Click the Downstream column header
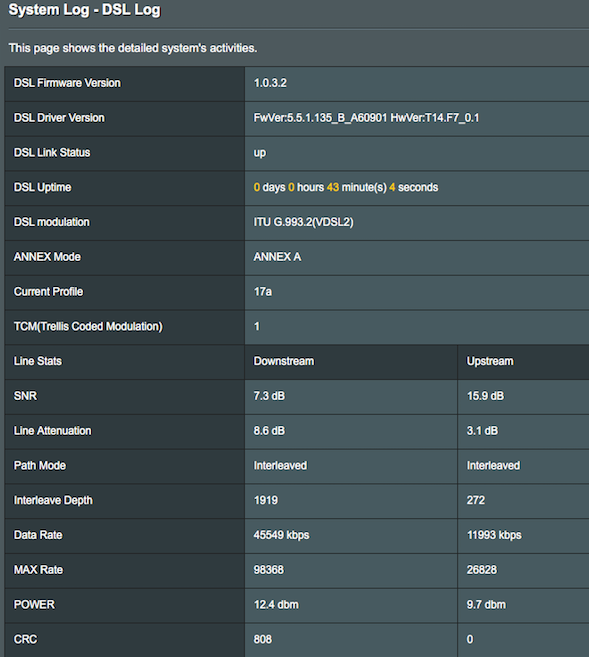The height and width of the screenshot is (657, 589). coord(284,361)
